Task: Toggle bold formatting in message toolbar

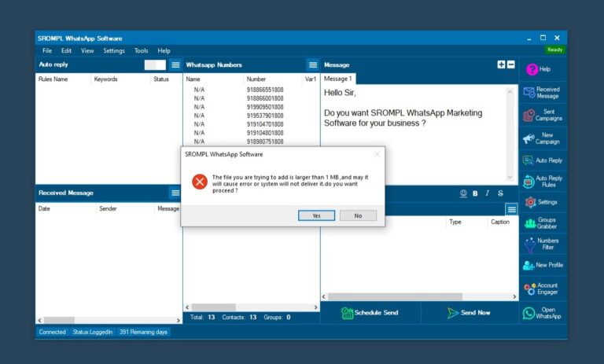Action: (475, 193)
